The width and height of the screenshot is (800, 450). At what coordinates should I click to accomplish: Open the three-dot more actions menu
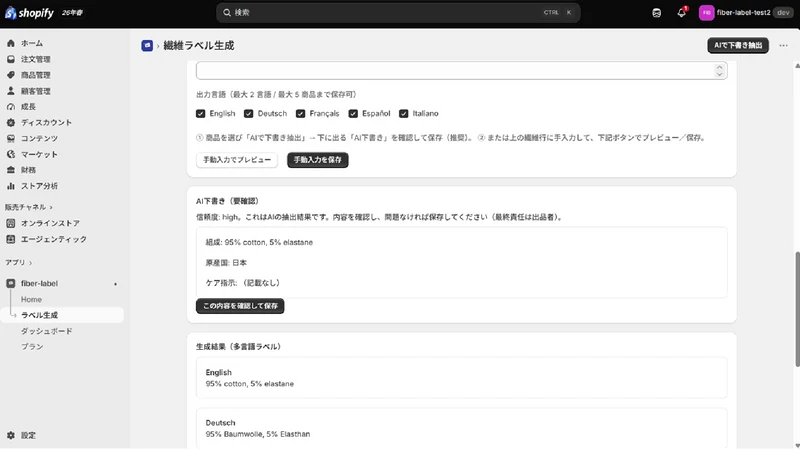click(x=783, y=45)
